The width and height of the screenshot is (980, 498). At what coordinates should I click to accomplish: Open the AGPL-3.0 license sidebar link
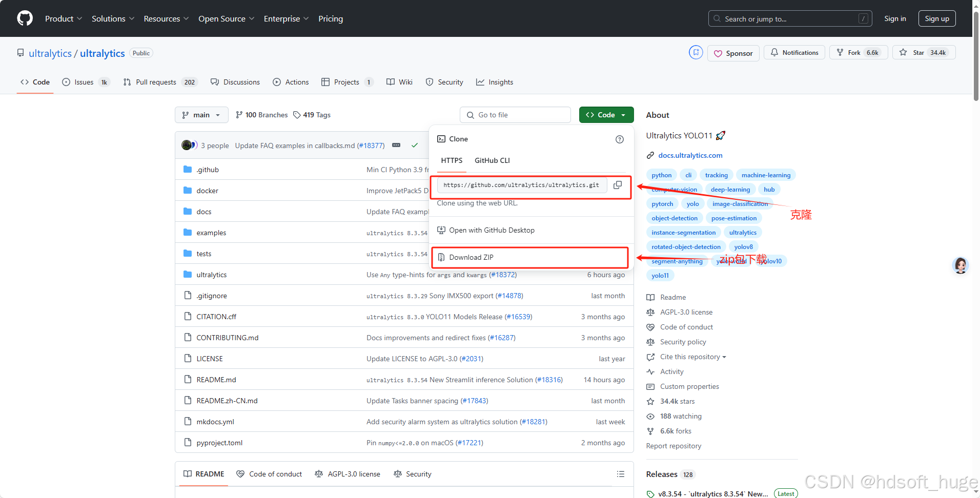(686, 312)
